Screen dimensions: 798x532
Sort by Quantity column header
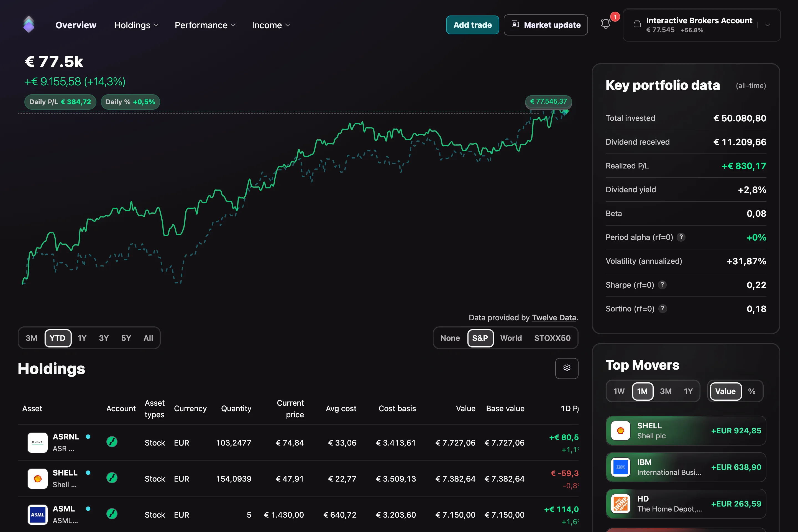point(236,408)
